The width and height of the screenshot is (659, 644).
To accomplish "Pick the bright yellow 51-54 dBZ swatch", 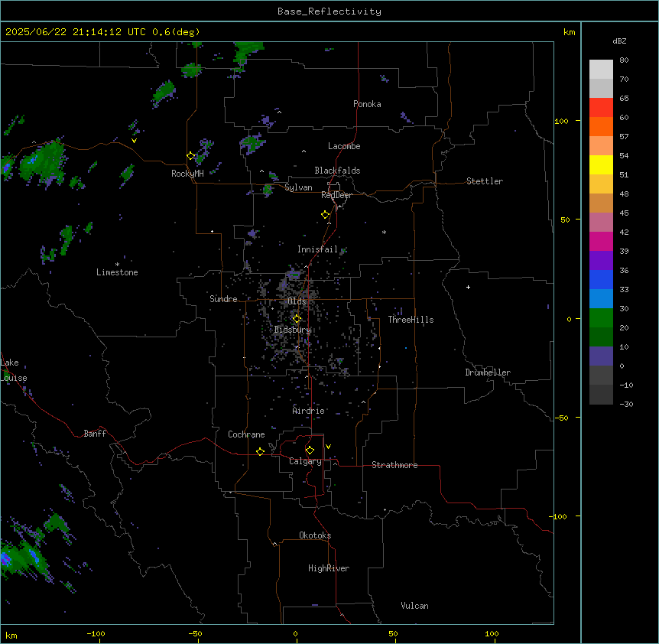I will (601, 164).
